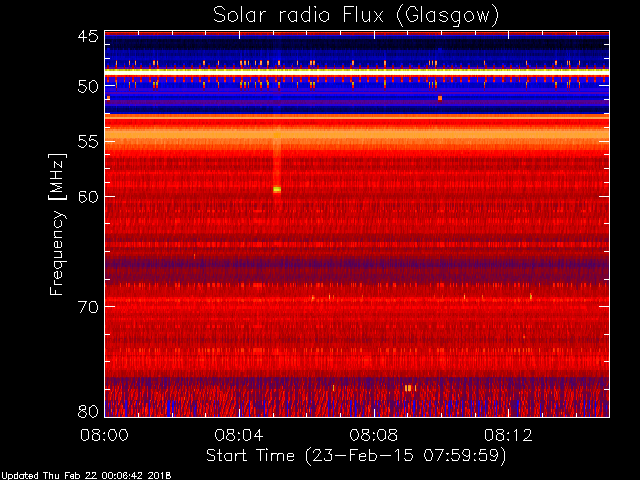Click the 08:00 time axis label
The image size is (640, 480).
coord(104,435)
